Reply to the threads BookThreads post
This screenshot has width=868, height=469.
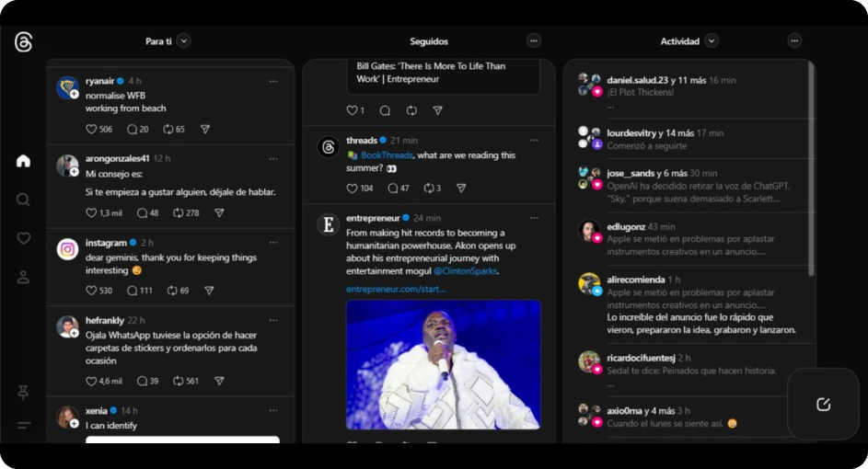[392, 188]
